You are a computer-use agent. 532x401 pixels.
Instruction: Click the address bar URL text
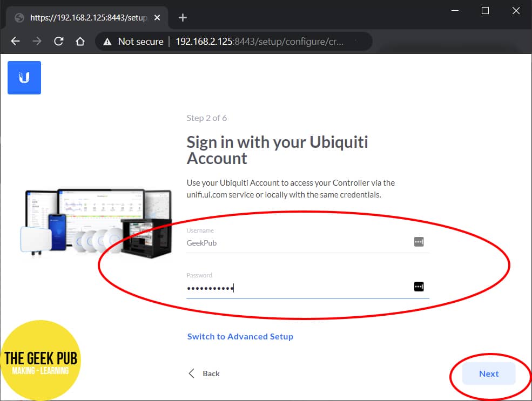(x=260, y=42)
